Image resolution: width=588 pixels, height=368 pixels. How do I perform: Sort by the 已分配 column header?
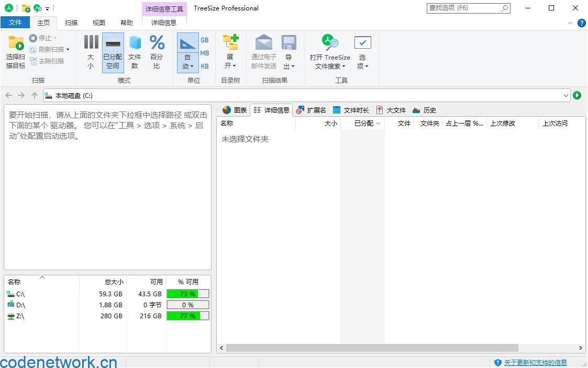tap(362, 124)
